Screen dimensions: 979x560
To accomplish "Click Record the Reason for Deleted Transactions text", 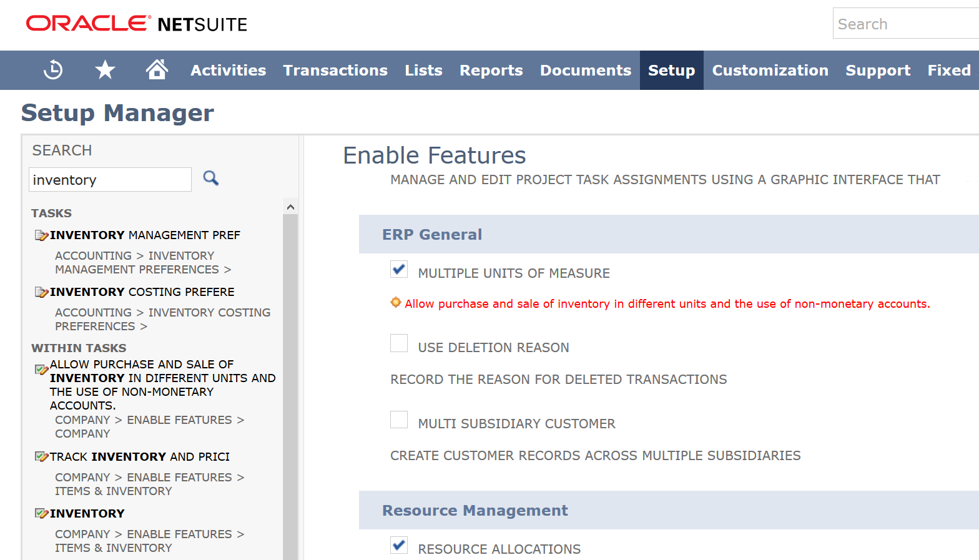I will pos(559,380).
